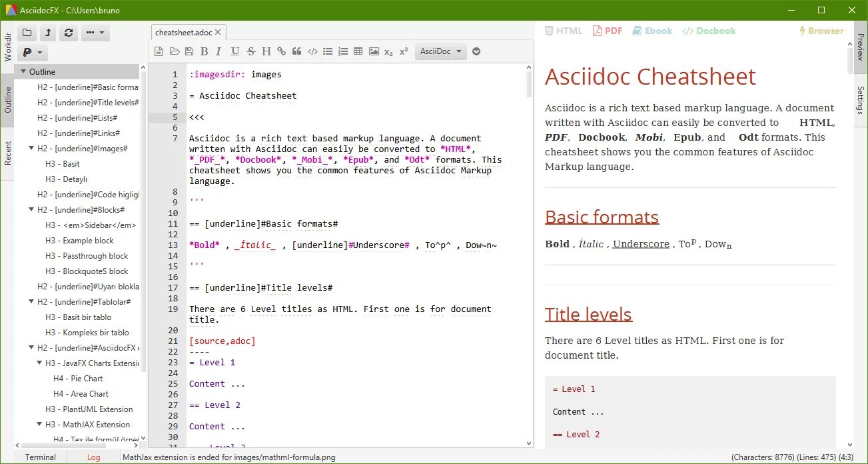
Task: Click the preview pane vertical scrollbar thumb
Action: (851, 61)
